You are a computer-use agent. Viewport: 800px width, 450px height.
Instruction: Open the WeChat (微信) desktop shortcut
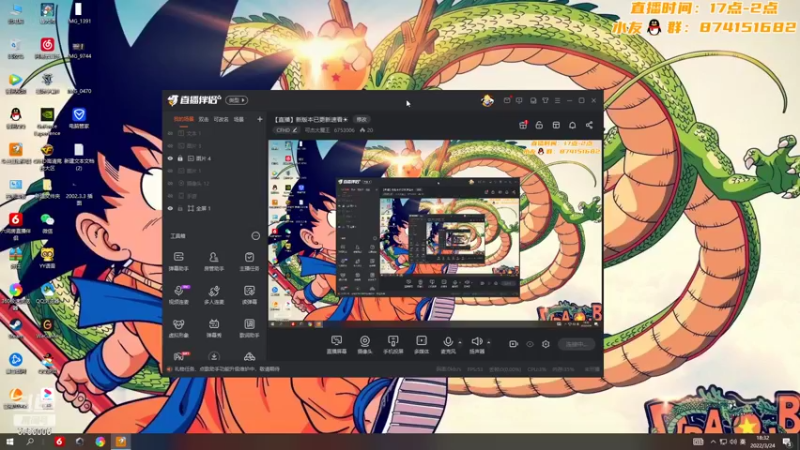[47, 223]
